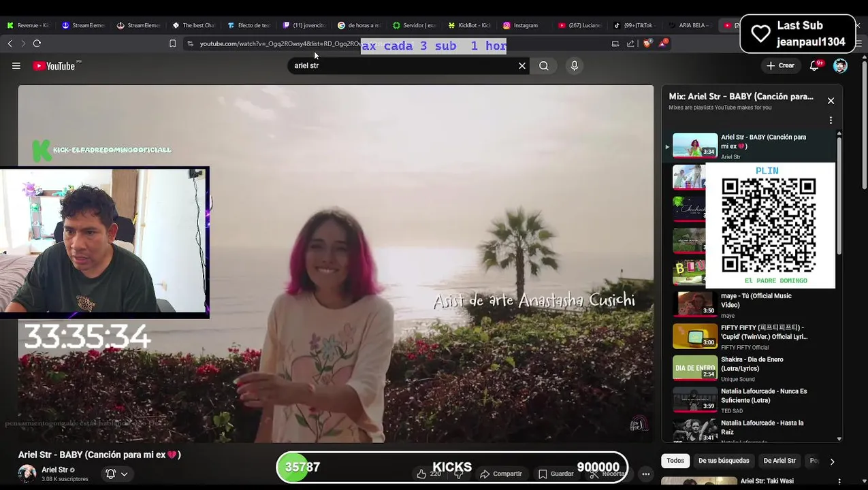Reload the page

(x=37, y=44)
